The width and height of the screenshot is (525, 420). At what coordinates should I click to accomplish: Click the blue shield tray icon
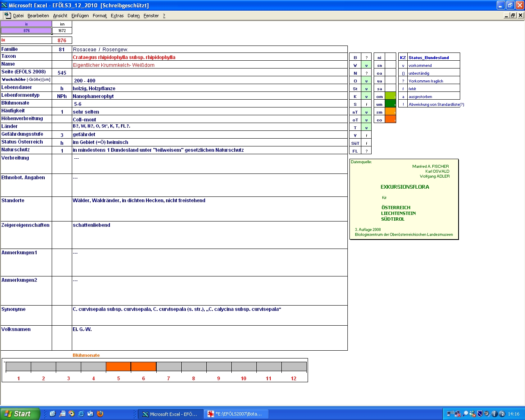pos(479,414)
